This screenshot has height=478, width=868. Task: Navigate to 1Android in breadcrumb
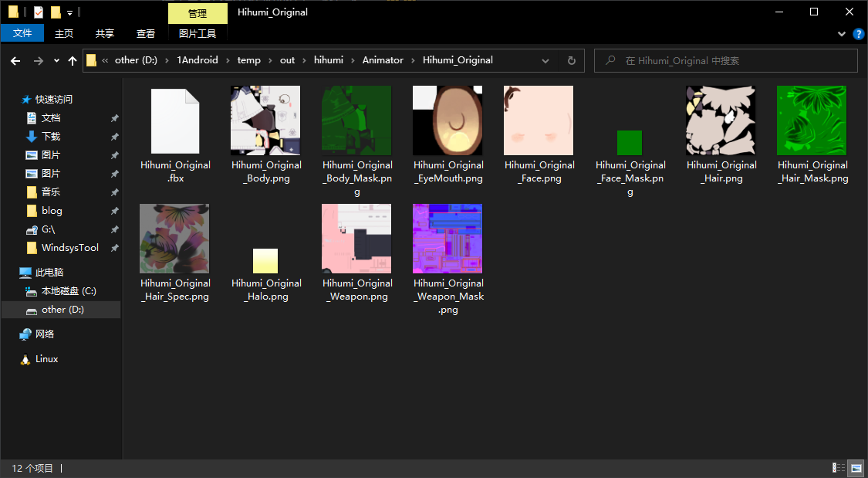(x=198, y=60)
